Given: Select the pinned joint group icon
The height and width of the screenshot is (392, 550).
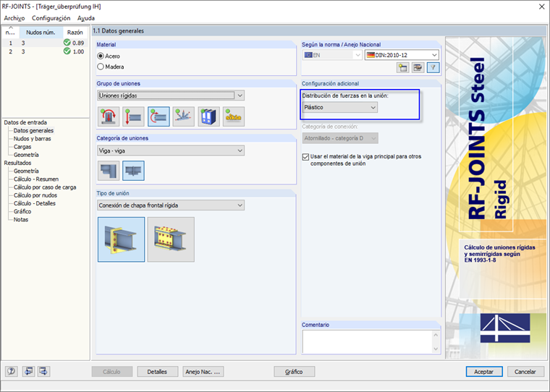Looking at the screenshot, I should tap(133, 116).
